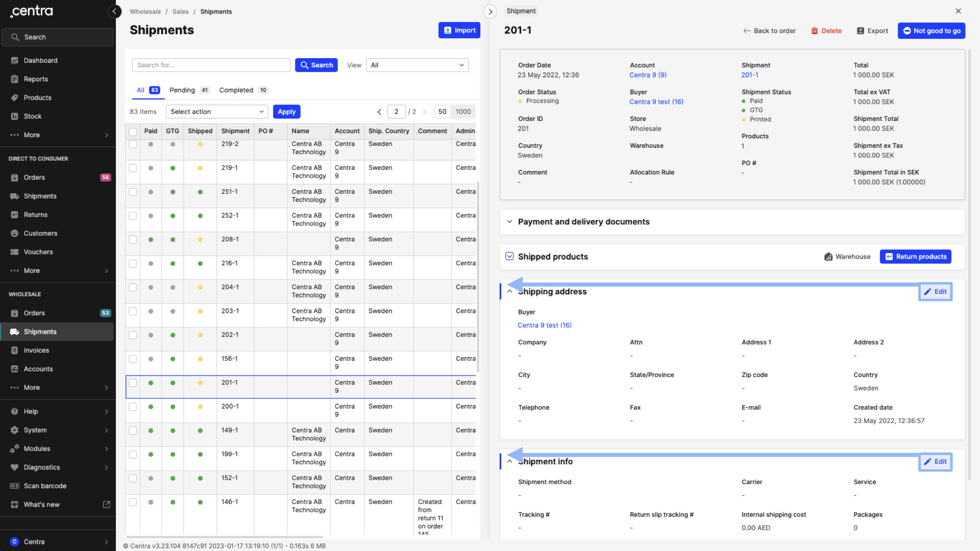This screenshot has width=980, height=551.
Task: Edit the Shipment info
Action: pyautogui.click(x=935, y=462)
